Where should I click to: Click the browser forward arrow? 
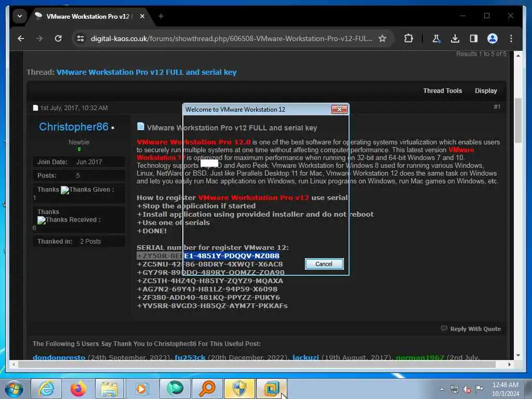click(x=39, y=38)
